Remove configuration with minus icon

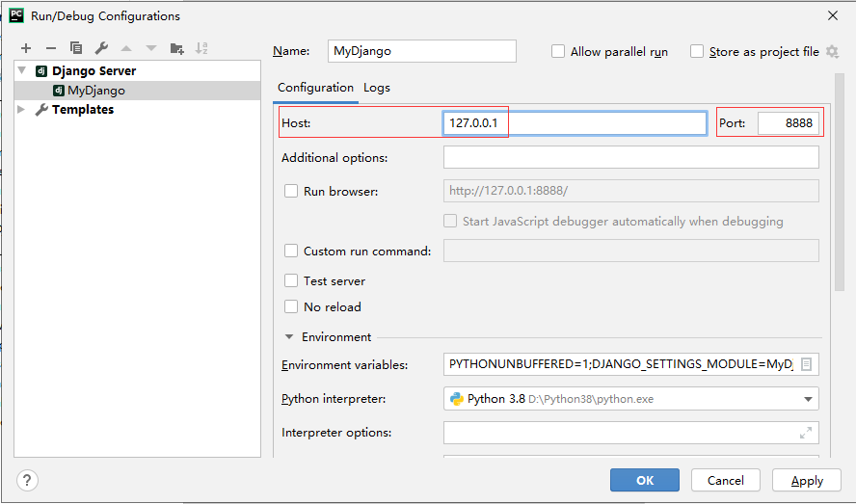pos(51,48)
